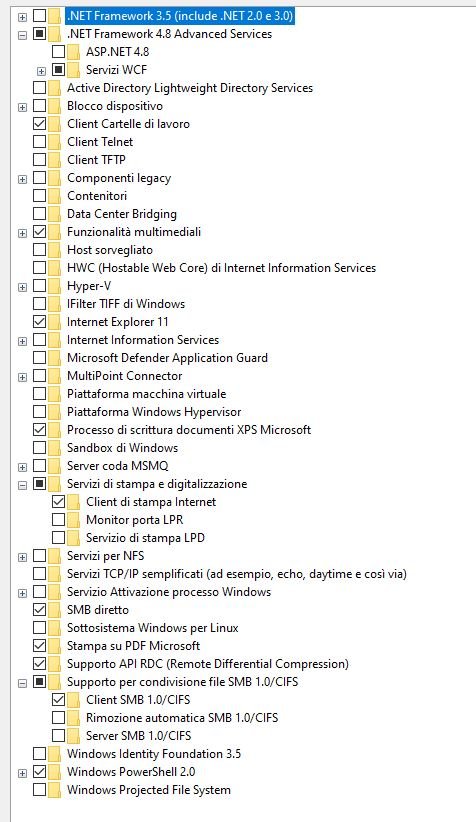476x822 pixels.
Task: Click folder icon beside Monitor porta LPR
Action: click(x=74, y=520)
